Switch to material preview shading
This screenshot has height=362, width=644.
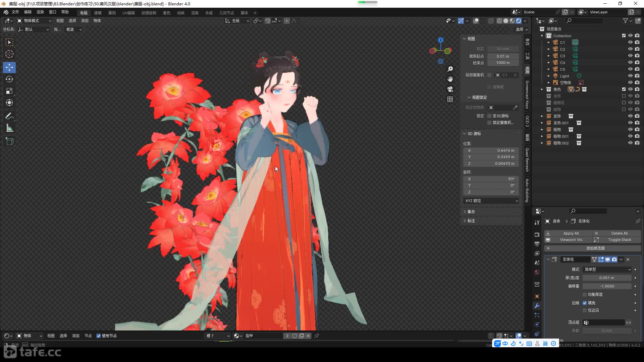[512, 21]
